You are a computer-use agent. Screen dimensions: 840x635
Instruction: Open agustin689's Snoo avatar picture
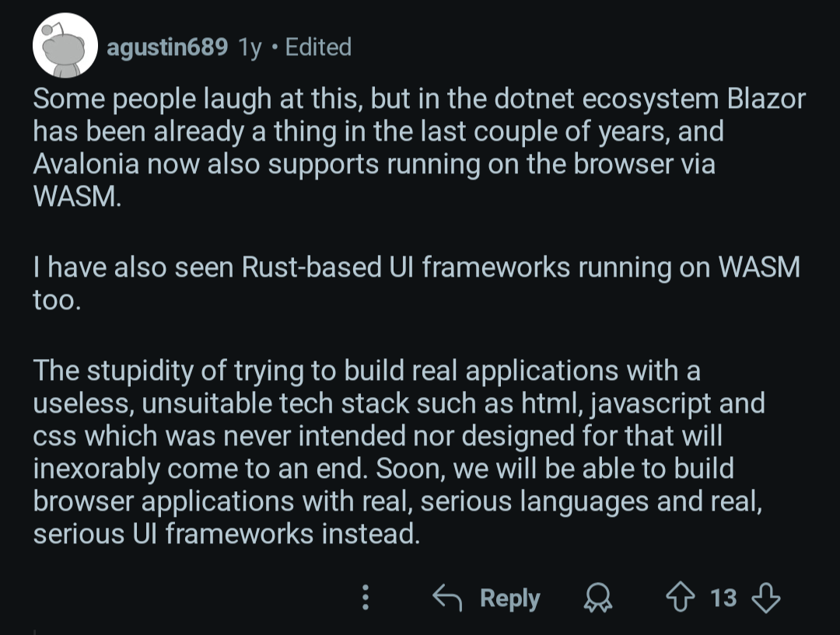[x=65, y=46]
